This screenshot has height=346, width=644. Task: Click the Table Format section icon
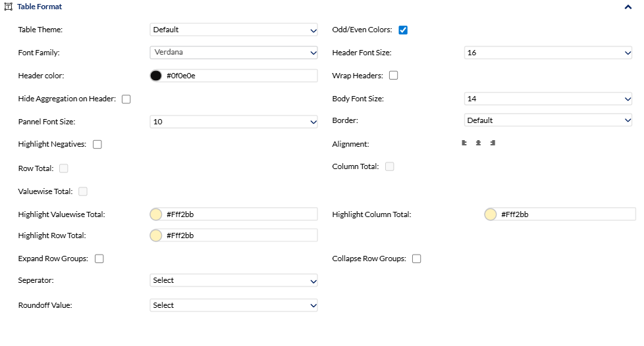(x=8, y=7)
